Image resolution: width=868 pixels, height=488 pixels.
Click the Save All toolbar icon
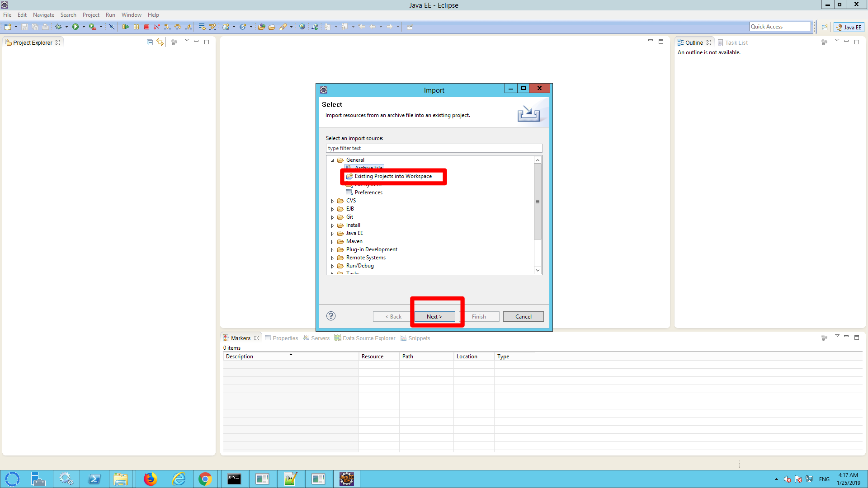(x=35, y=27)
